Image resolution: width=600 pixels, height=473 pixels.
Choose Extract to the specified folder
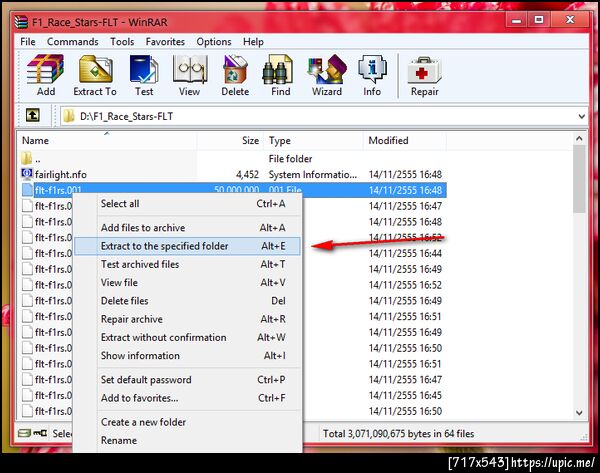coord(188,246)
